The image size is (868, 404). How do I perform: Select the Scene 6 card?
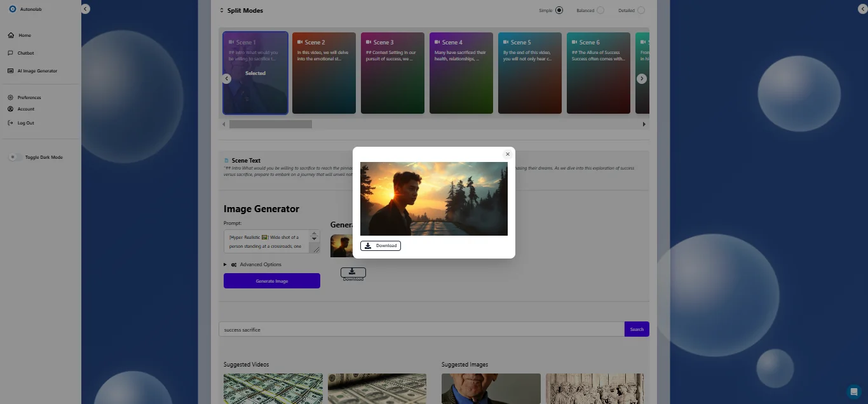(x=599, y=73)
